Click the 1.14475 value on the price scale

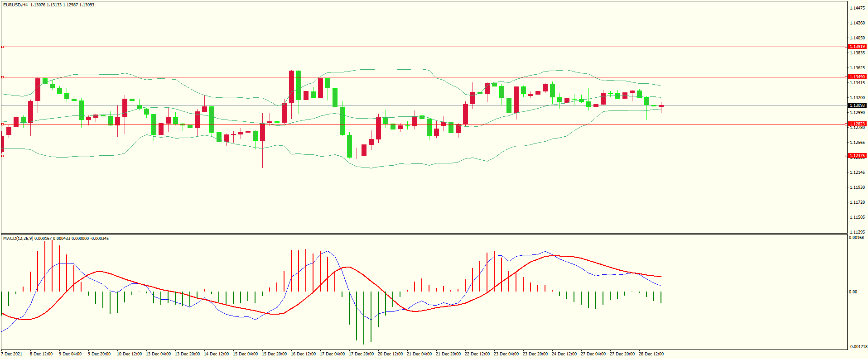857,8
